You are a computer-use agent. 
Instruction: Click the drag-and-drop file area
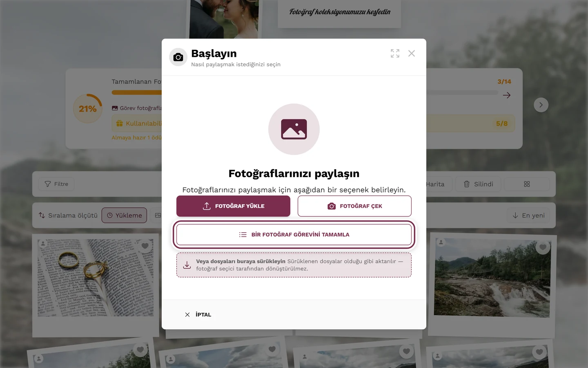click(x=294, y=265)
